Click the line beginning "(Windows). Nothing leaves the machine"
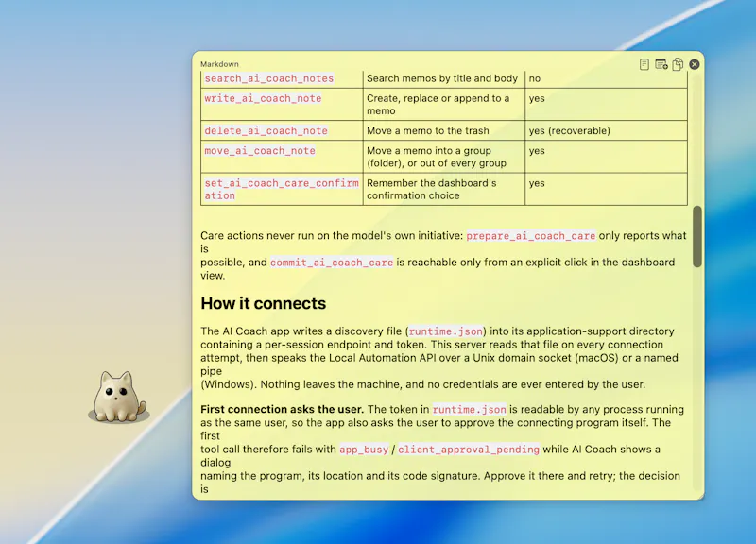Image resolution: width=756 pixels, height=544 pixels. pos(422,384)
